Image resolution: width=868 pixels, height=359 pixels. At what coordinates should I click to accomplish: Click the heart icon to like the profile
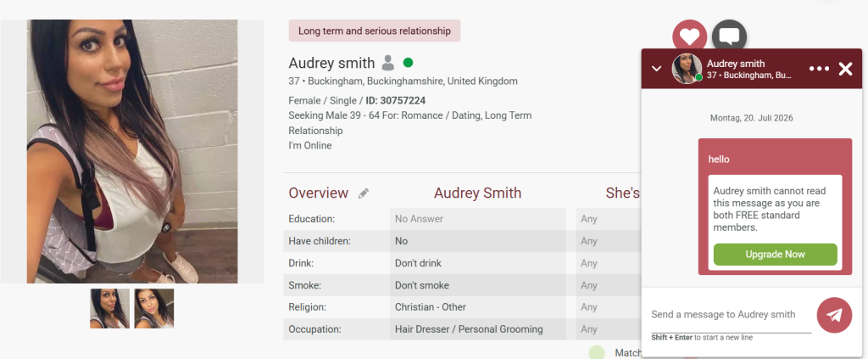(x=689, y=36)
